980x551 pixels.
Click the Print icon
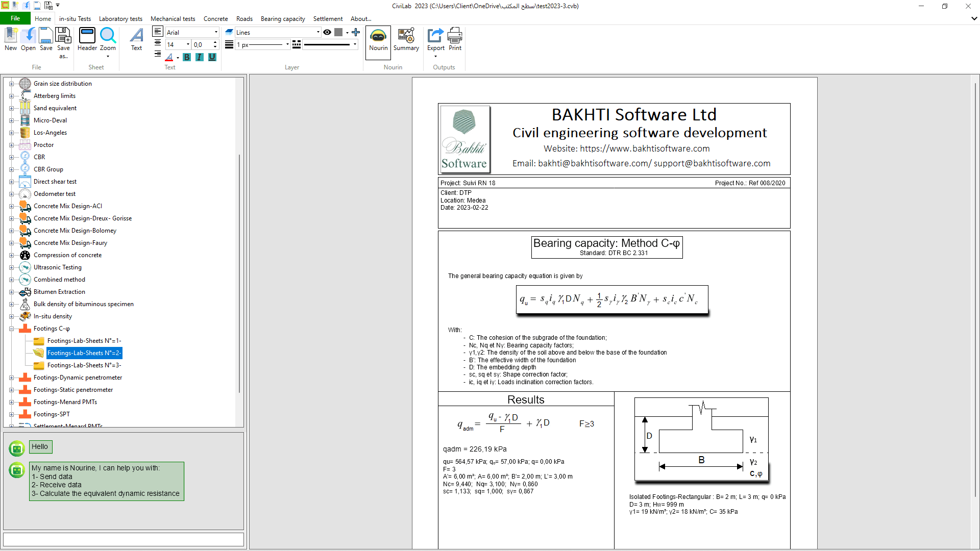click(454, 40)
